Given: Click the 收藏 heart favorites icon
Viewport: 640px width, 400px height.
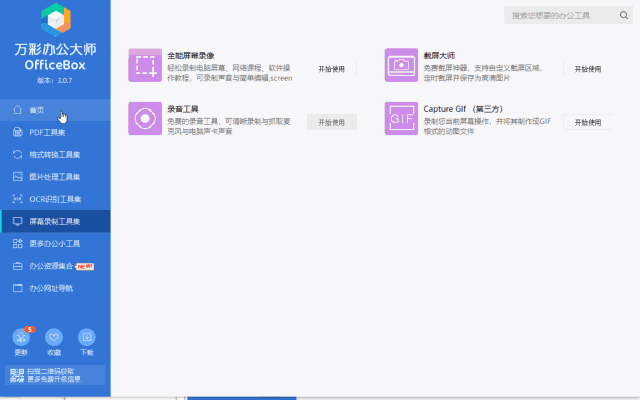Looking at the screenshot, I should point(54,337).
